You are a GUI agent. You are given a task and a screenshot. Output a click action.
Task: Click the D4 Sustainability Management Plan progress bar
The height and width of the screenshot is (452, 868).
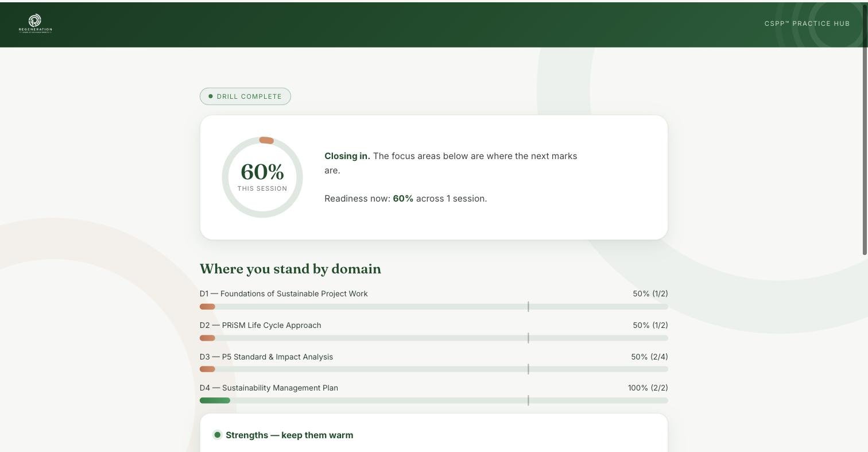[434, 400]
